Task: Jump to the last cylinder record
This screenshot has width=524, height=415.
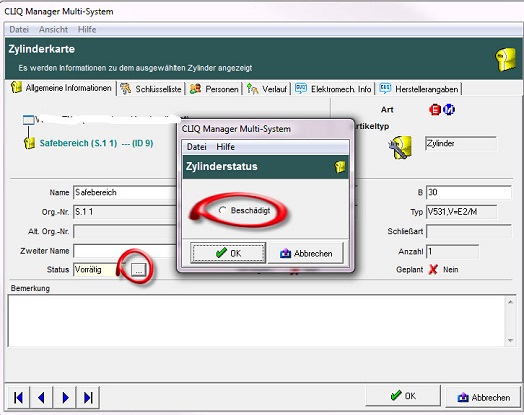Action: 88,398
